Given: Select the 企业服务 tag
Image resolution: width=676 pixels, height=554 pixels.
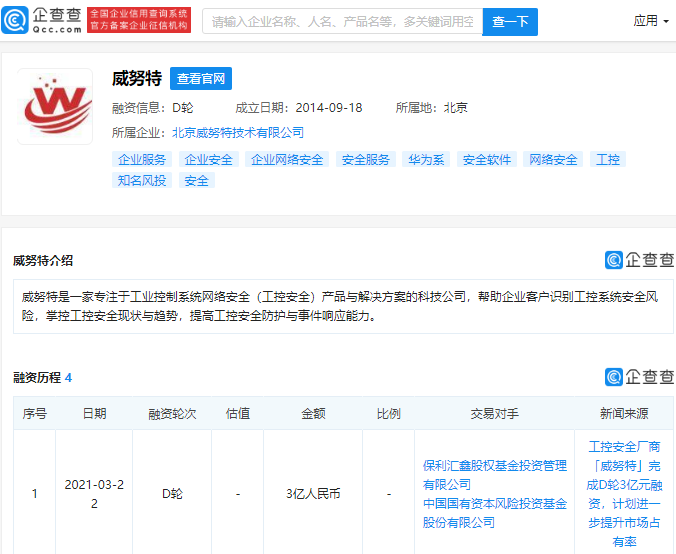Looking at the screenshot, I should pyautogui.click(x=142, y=160).
